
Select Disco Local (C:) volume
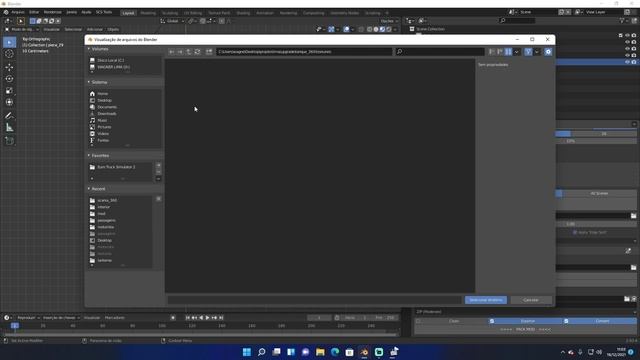111,60
